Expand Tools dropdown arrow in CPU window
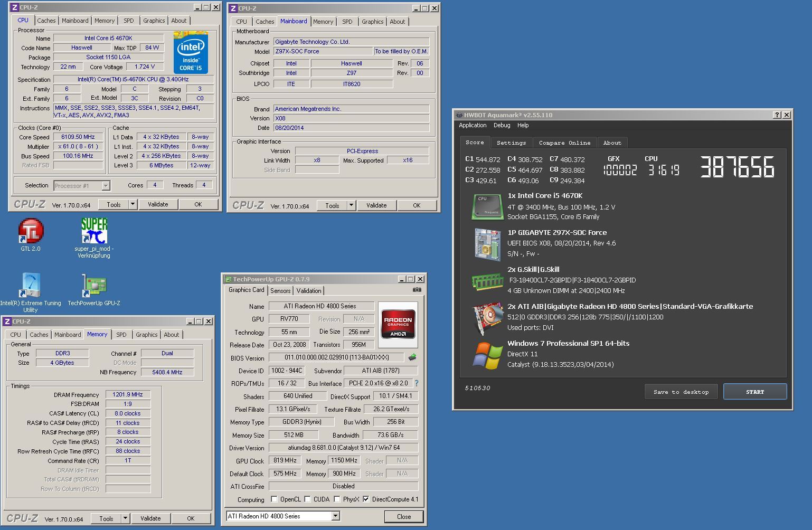 (x=133, y=204)
